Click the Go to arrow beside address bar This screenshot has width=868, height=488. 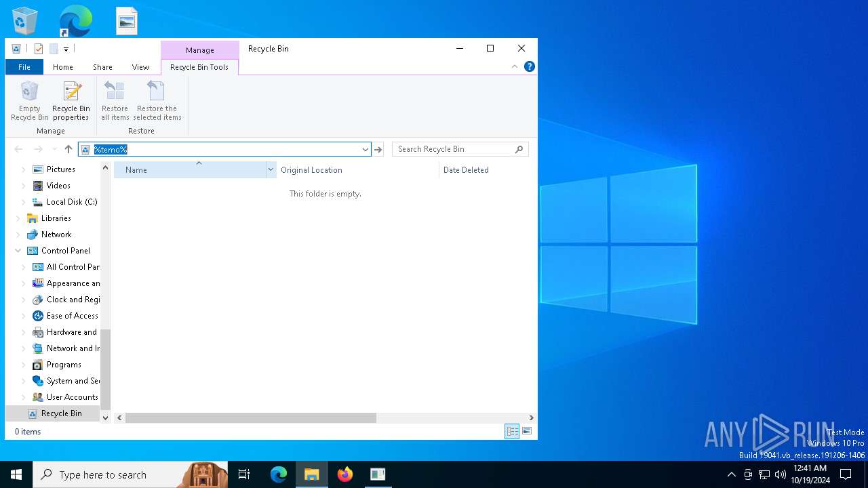378,149
